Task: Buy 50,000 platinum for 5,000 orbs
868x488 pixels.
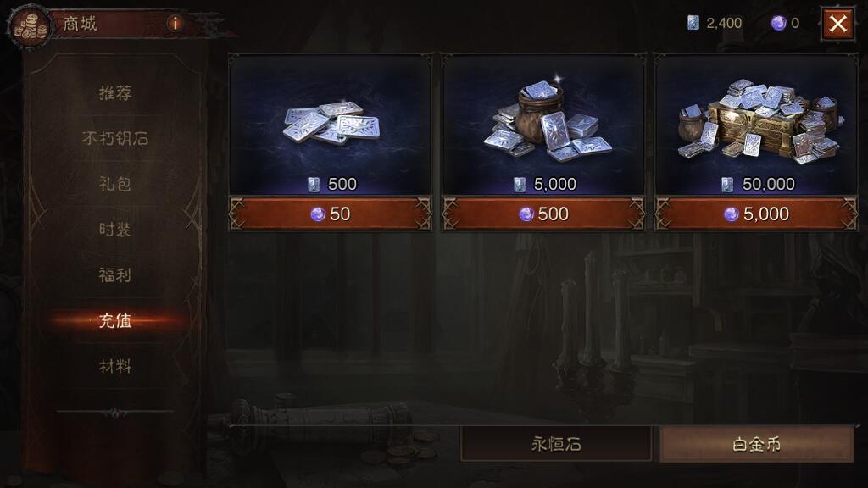Action: pyautogui.click(x=756, y=213)
